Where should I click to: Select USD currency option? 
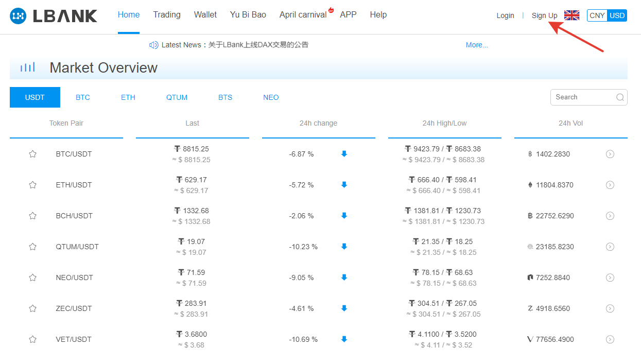point(617,15)
